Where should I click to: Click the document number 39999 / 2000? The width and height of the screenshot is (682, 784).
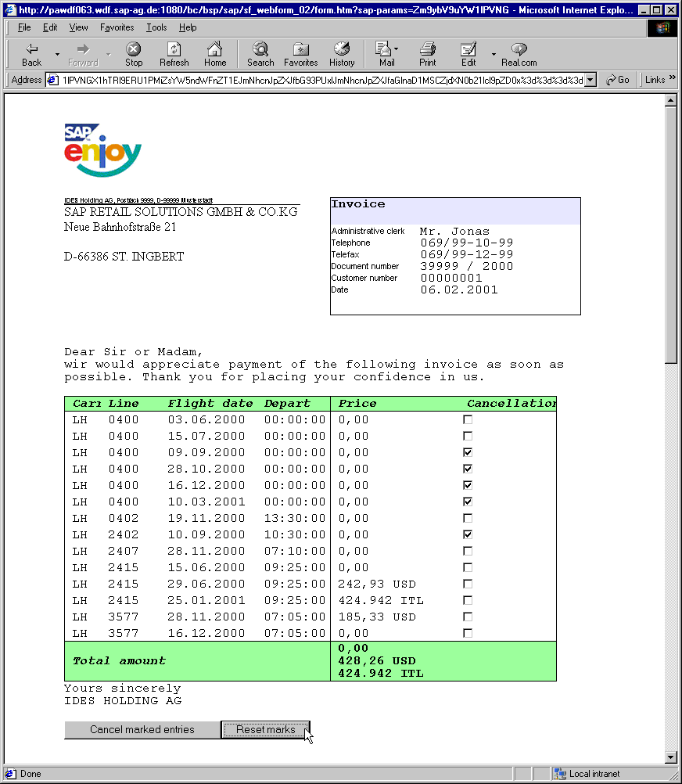tap(467, 267)
